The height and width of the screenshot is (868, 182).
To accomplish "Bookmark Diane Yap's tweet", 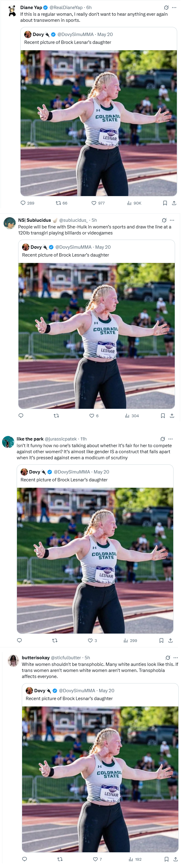I will [165, 203].
